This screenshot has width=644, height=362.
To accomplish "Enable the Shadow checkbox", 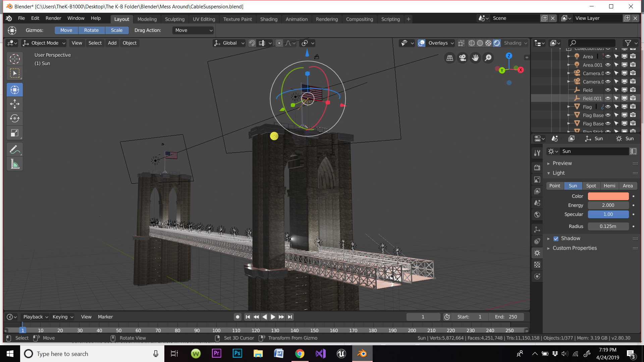I will (x=556, y=239).
